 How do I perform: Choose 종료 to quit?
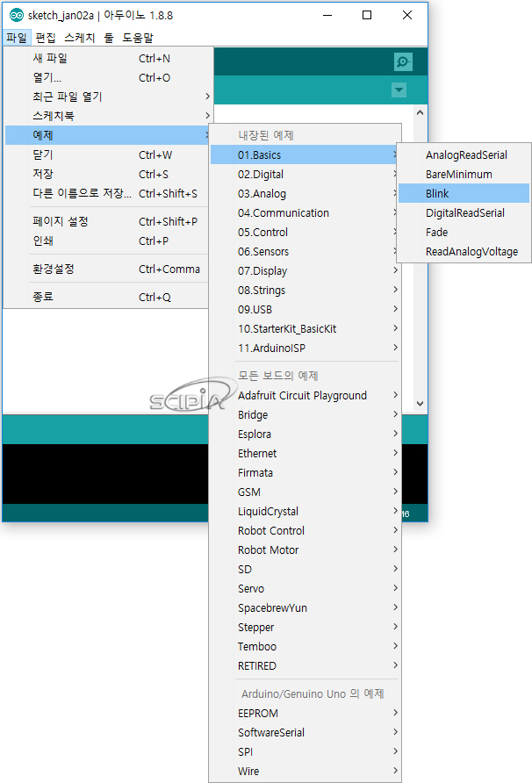click(108, 297)
